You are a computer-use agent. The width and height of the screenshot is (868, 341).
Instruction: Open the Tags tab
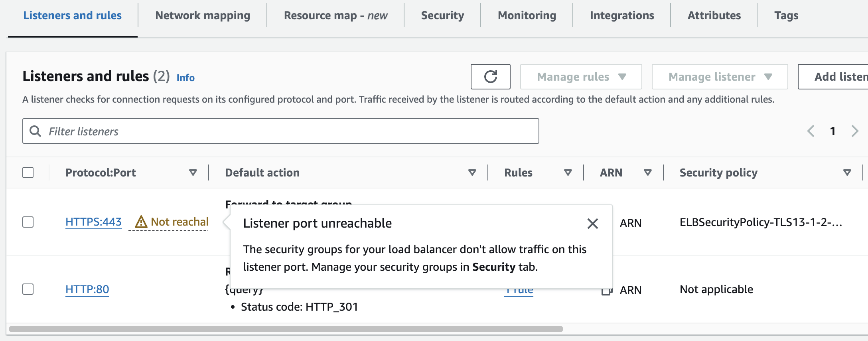coord(786,16)
